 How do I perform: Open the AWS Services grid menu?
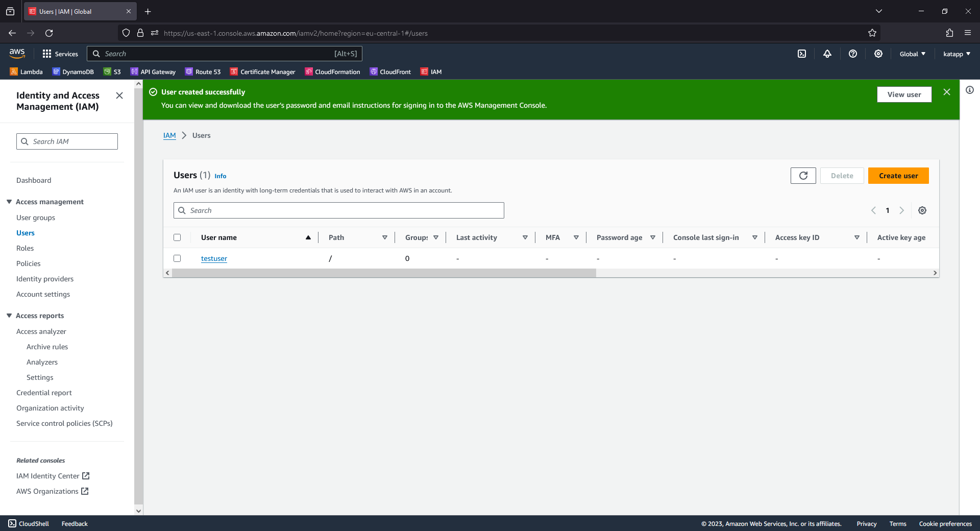(x=60, y=54)
